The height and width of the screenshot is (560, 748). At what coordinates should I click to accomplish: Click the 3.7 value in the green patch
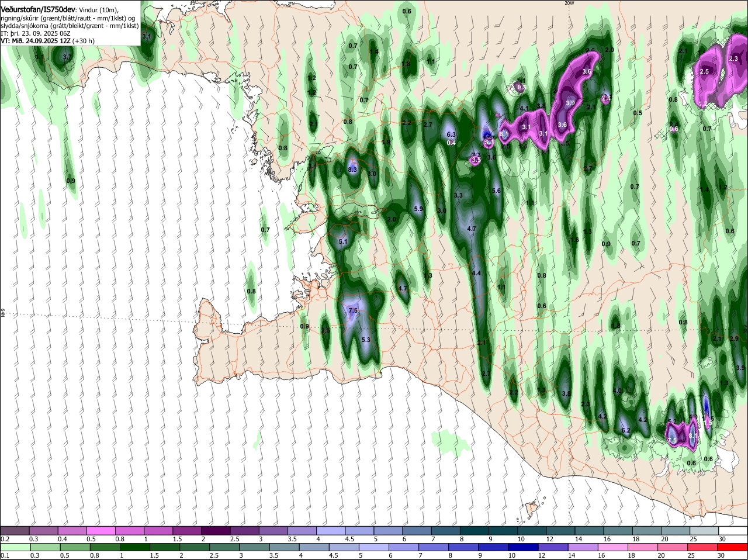pos(67,57)
